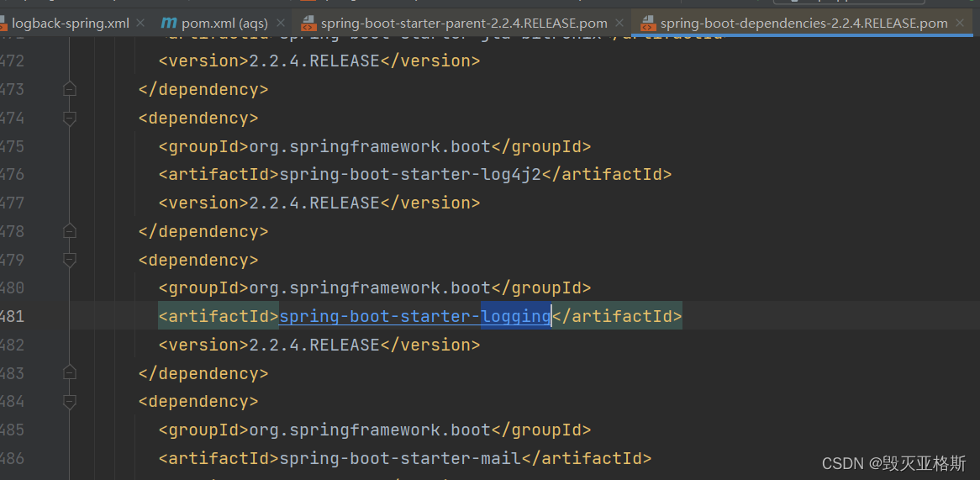Click groupId org.springframework.boot on line 480
Screen dimensions: 980x480
coord(370,288)
